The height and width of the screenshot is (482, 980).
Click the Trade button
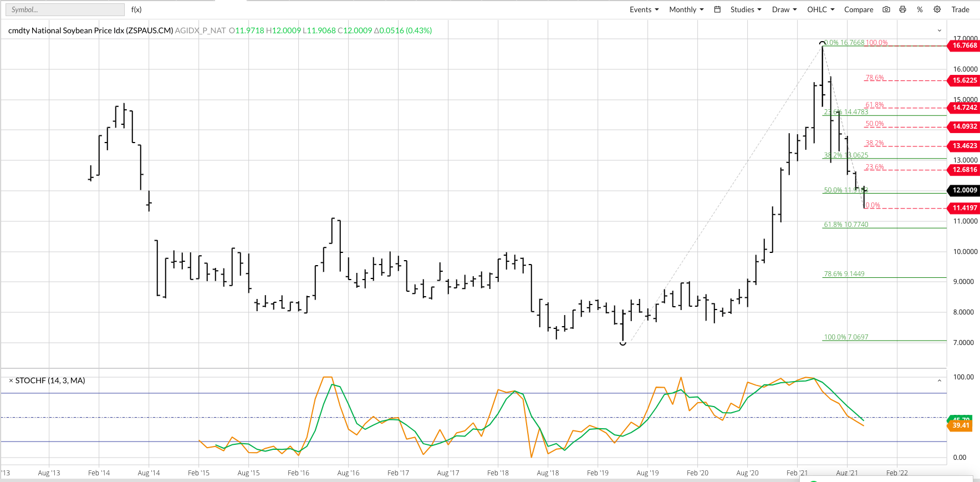click(960, 9)
